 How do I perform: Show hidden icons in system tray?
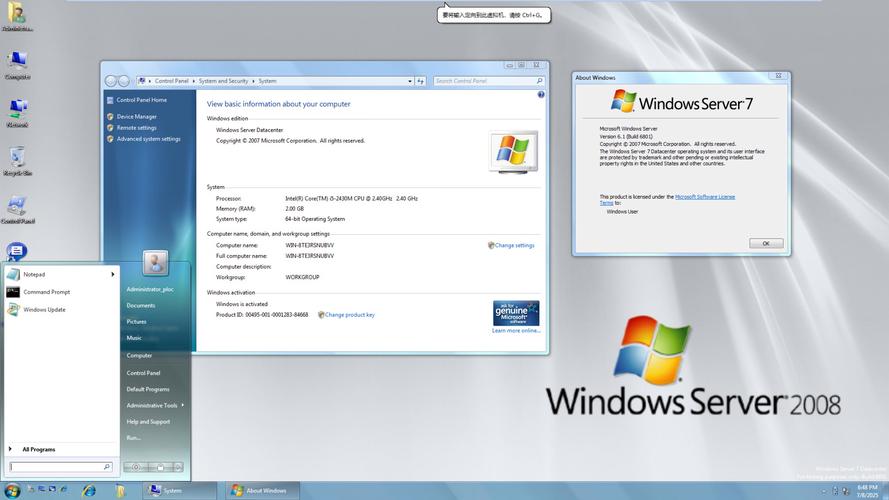click(824, 491)
